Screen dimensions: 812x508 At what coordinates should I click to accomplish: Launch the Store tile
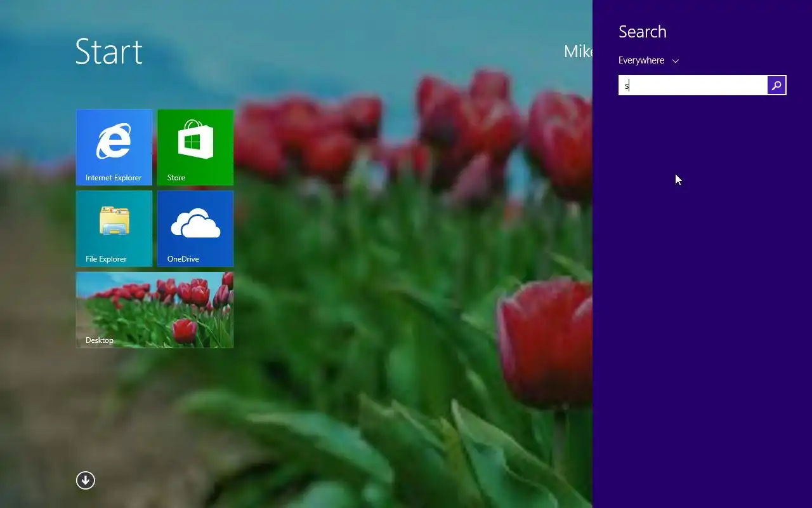pyautogui.click(x=195, y=147)
